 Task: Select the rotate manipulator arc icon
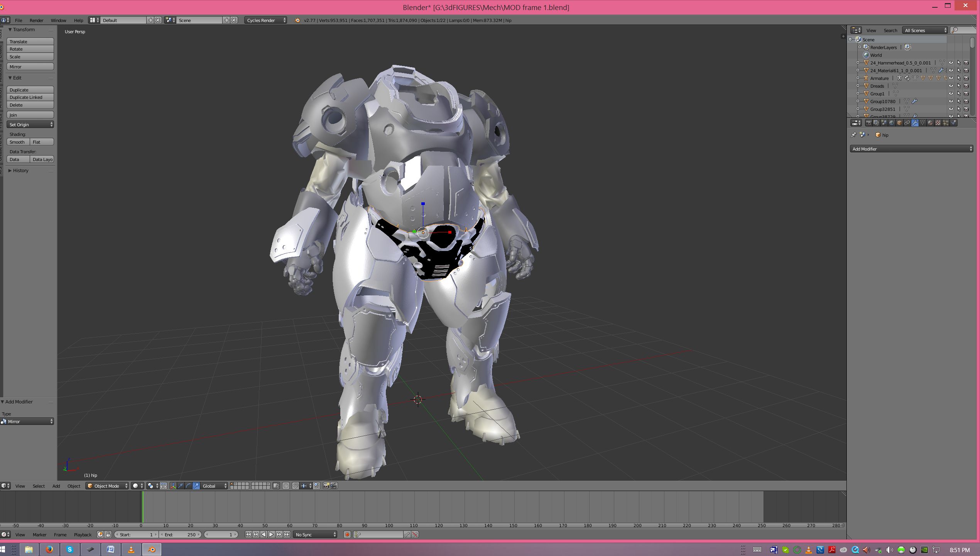(188, 486)
